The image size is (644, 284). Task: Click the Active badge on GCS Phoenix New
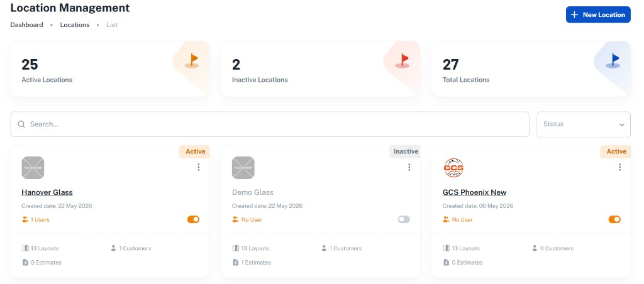616,151
